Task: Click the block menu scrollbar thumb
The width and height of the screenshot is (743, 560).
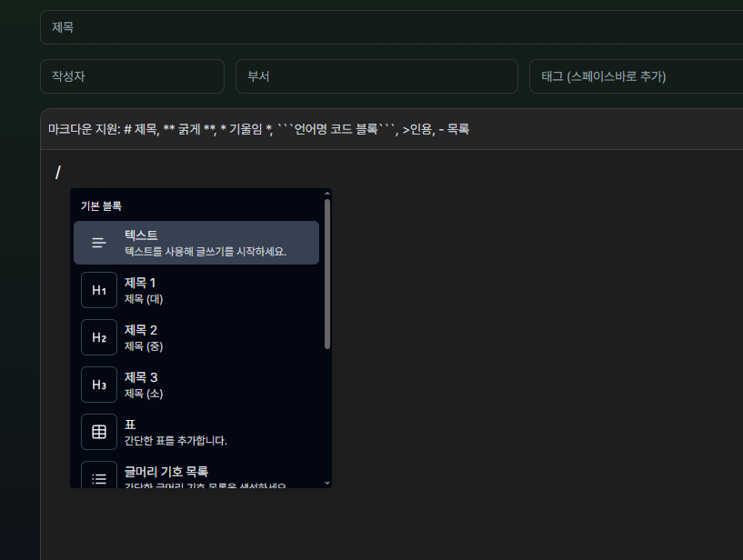Action: point(327,273)
